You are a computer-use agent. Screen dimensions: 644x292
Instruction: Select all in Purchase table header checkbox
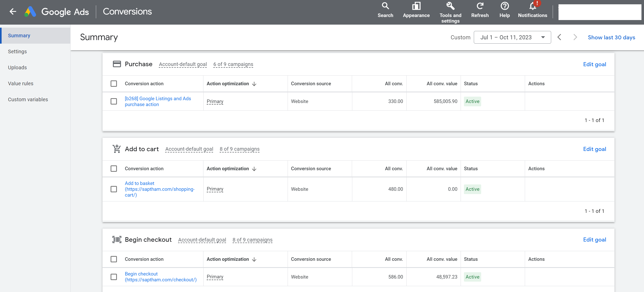[x=114, y=84]
